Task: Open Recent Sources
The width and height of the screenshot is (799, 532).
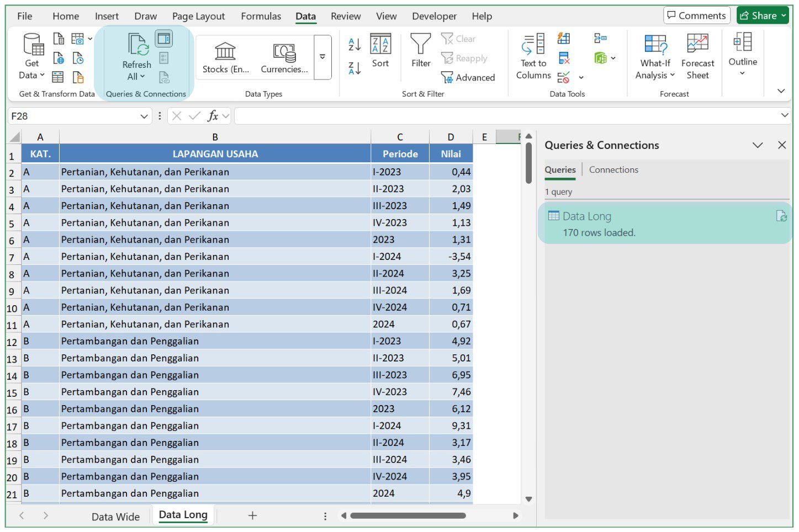Action: coord(79,57)
